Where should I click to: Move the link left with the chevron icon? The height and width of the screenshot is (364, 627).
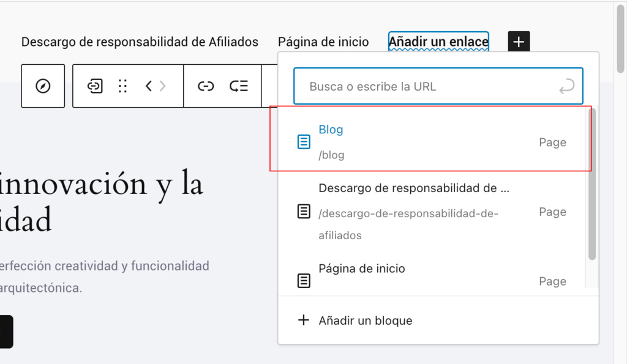pos(147,86)
